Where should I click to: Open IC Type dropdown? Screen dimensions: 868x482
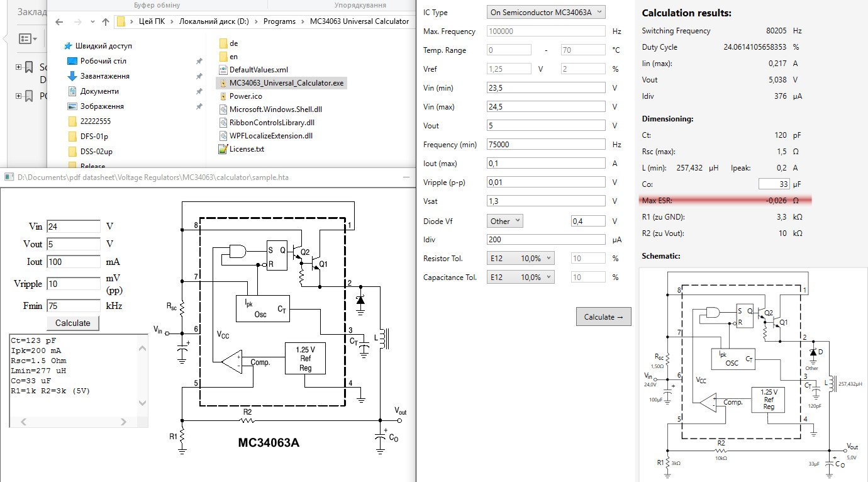tap(546, 12)
